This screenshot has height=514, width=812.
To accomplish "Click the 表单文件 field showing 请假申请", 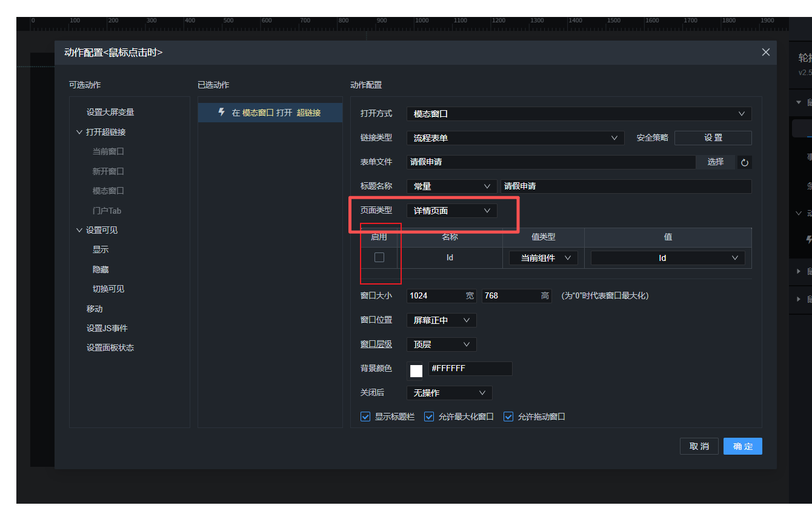I will click(551, 162).
